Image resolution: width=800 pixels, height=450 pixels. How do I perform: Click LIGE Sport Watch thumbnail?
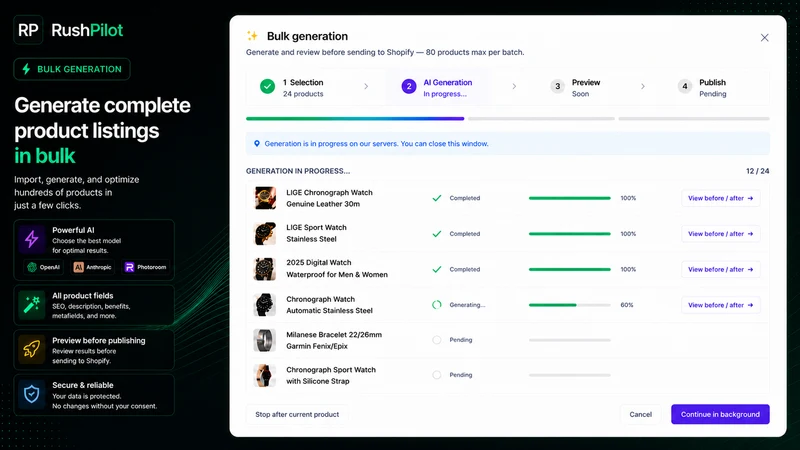coord(265,234)
